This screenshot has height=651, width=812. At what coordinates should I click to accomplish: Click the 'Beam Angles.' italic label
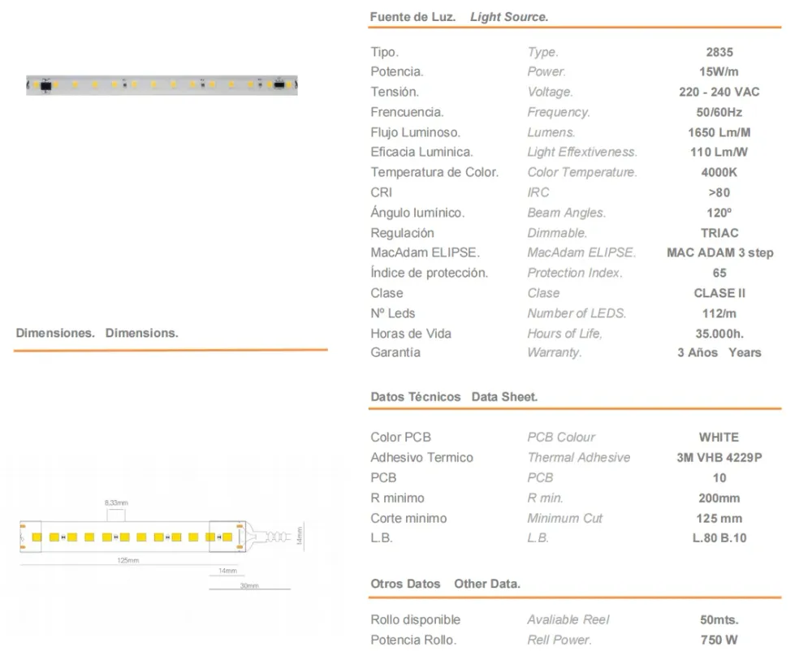(x=567, y=213)
